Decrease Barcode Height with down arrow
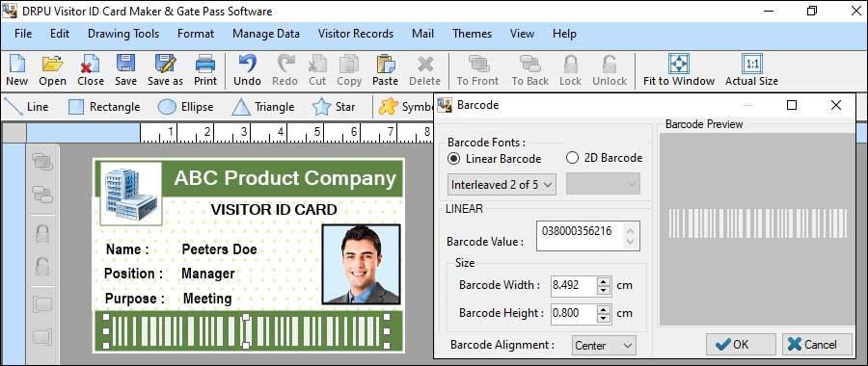The image size is (868, 366). pyautogui.click(x=603, y=319)
